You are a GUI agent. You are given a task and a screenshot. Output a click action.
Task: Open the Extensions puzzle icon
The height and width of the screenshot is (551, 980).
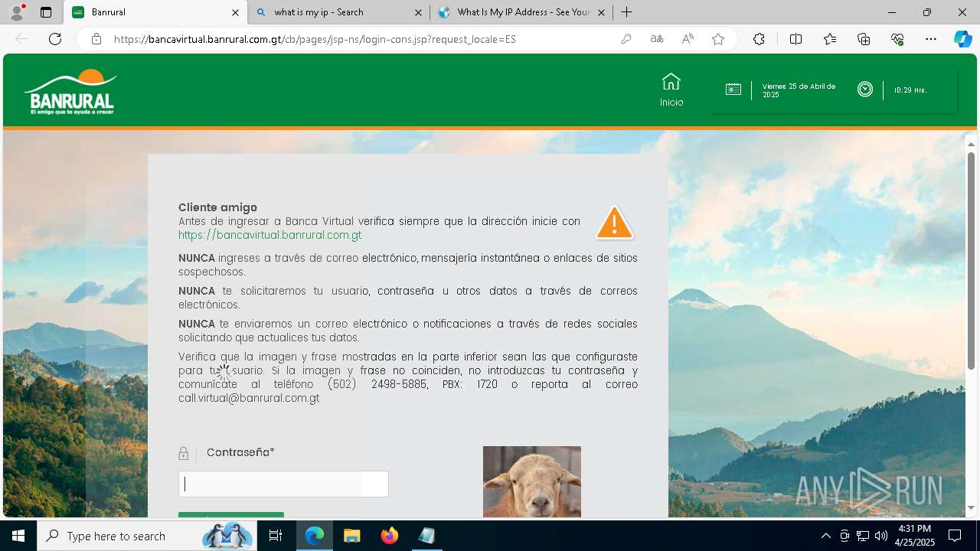click(759, 39)
